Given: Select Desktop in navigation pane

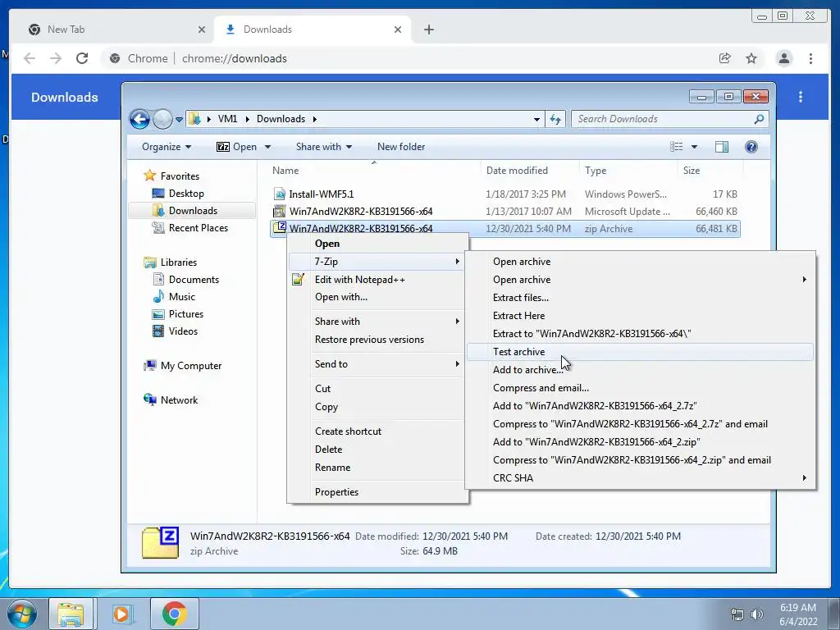Looking at the screenshot, I should pos(178,194).
